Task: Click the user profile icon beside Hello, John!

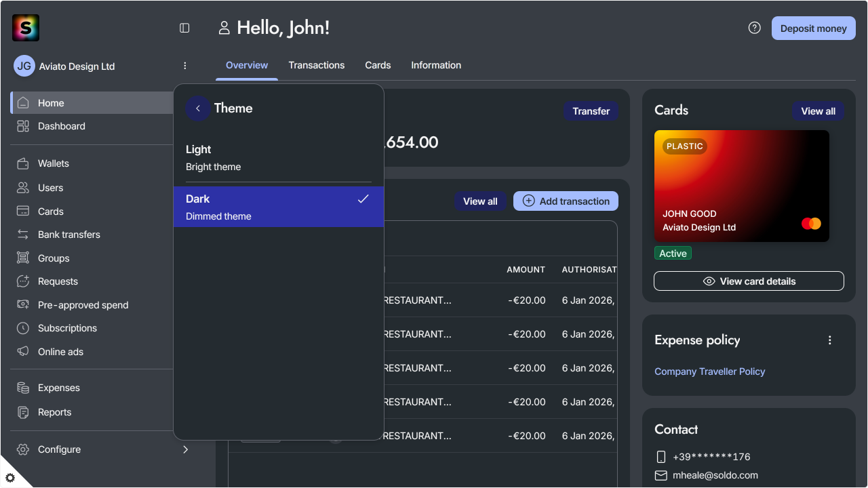Action: pos(224,28)
